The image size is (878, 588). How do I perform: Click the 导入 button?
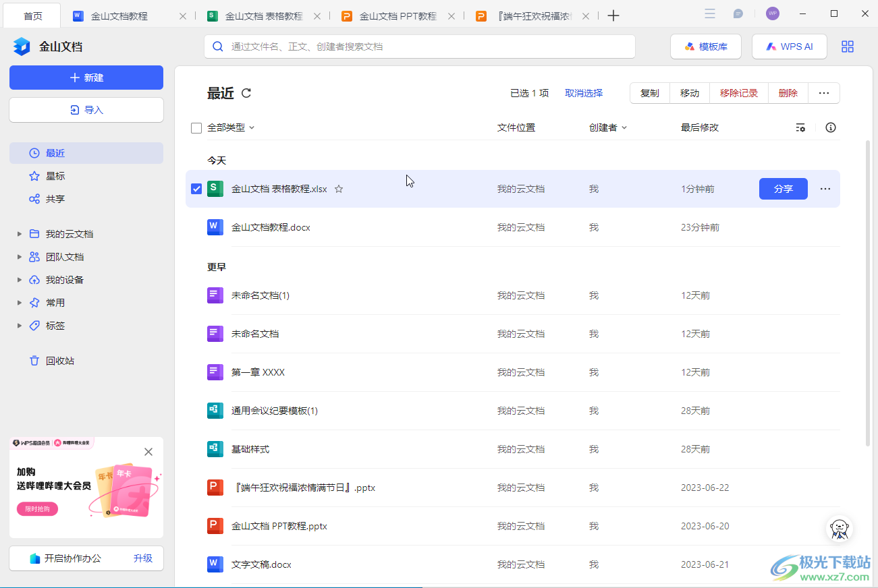pos(86,110)
